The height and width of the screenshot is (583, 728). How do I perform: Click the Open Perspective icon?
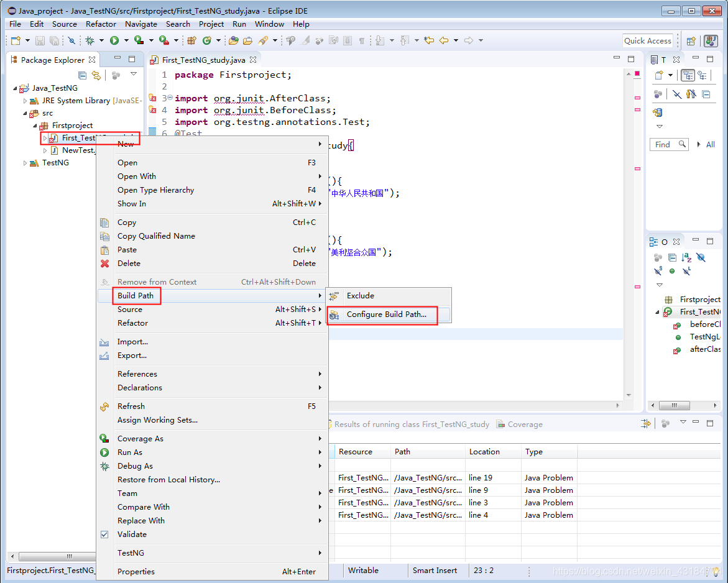691,41
